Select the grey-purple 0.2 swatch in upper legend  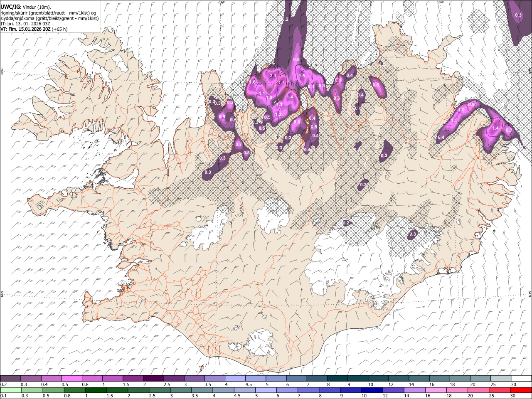point(10,378)
